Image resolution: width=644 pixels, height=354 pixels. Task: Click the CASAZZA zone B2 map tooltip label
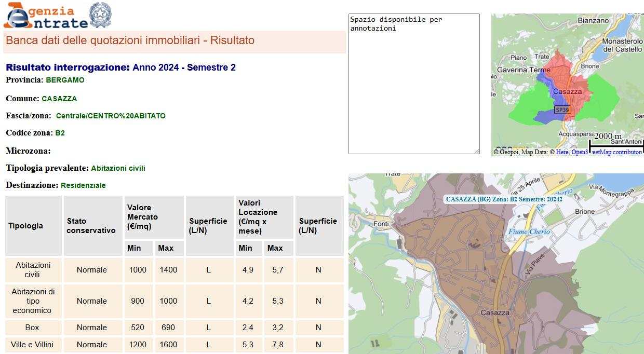pyautogui.click(x=504, y=199)
